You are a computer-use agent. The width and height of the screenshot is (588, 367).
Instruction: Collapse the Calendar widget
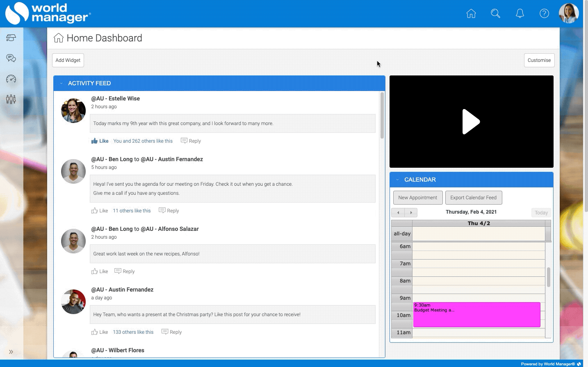click(x=397, y=180)
